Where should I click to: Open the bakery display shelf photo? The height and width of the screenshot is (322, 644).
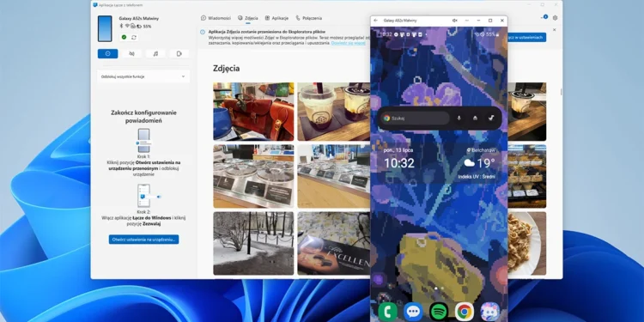(527, 176)
